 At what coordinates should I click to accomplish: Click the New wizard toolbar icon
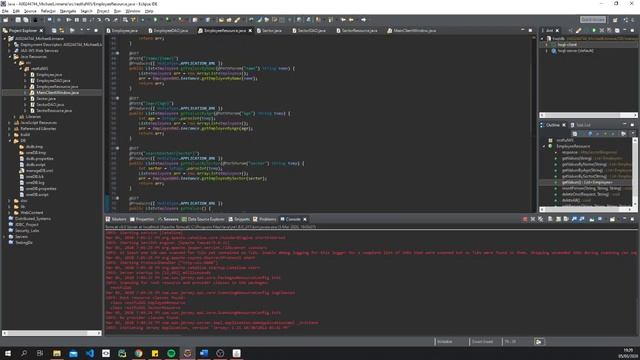click(6, 20)
